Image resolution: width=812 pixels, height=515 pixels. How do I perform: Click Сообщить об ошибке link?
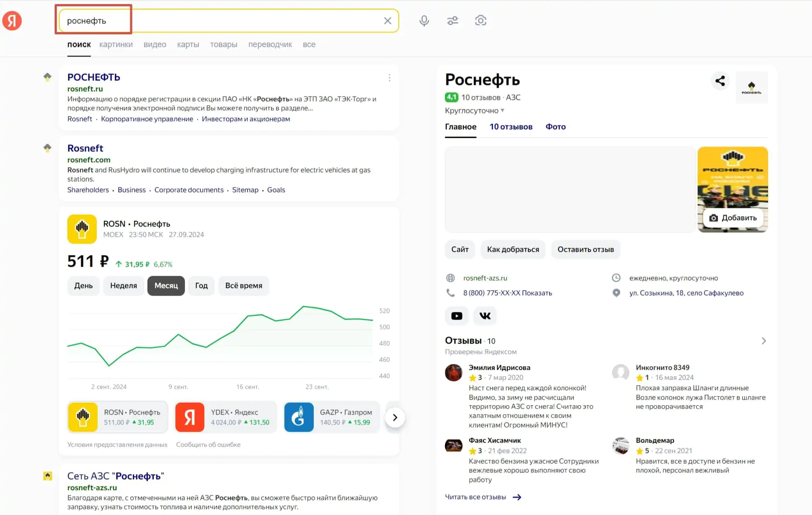pyautogui.click(x=208, y=444)
